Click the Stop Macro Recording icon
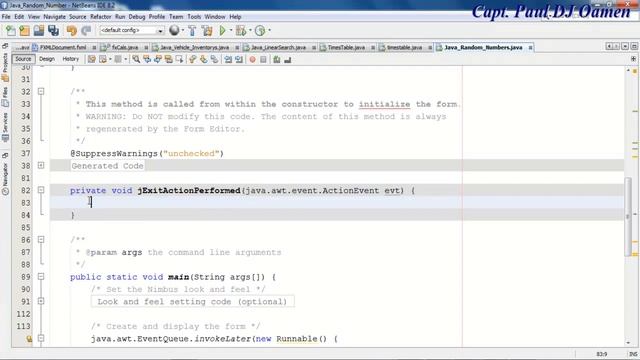640x360 pixels. point(263,60)
